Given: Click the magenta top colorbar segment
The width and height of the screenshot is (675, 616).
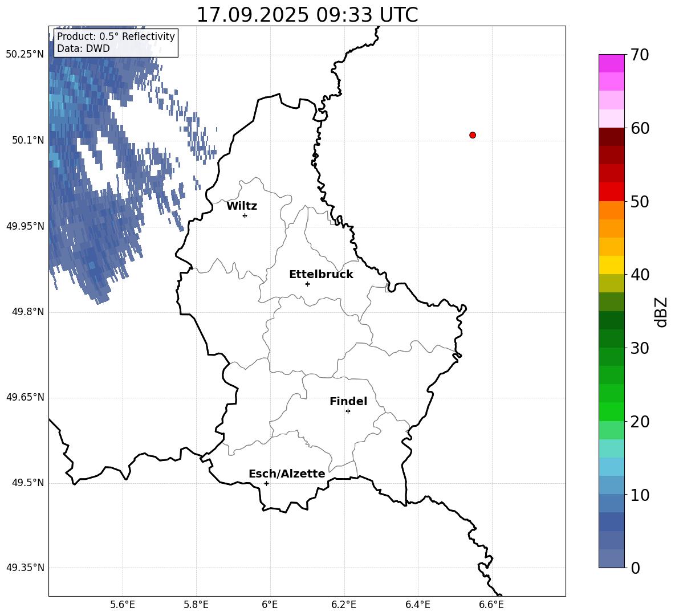Looking at the screenshot, I should 611,64.
